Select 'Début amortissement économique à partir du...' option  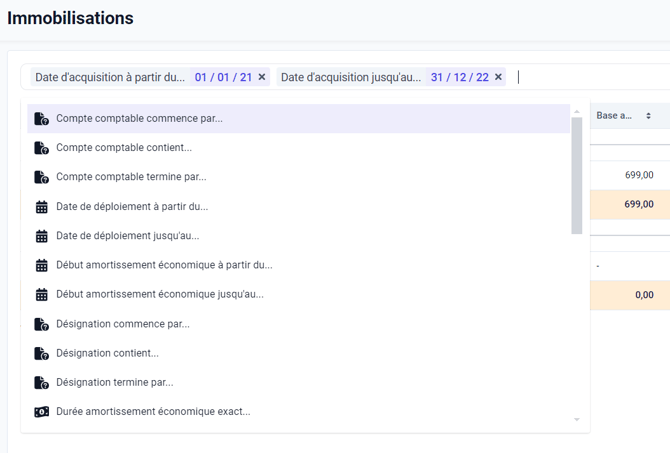click(x=164, y=265)
